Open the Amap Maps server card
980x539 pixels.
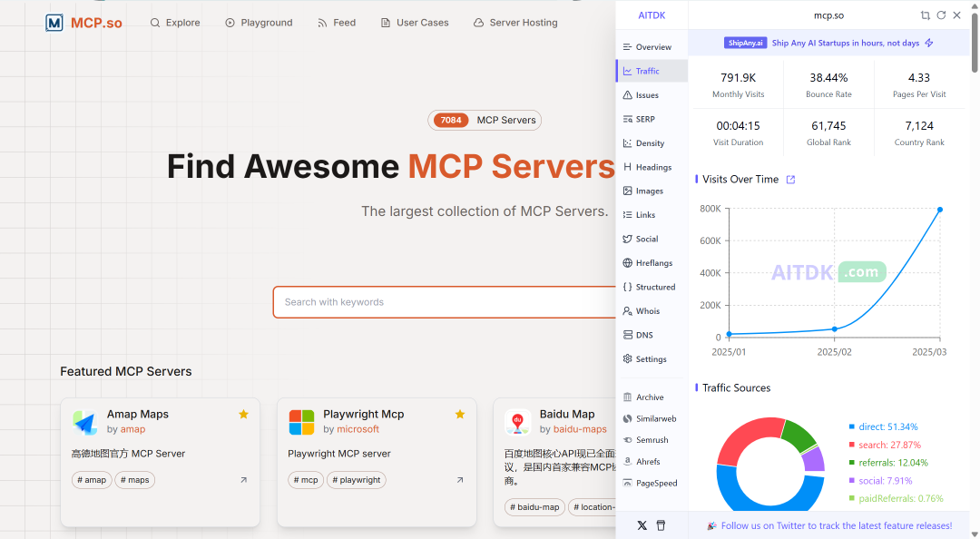click(x=160, y=462)
